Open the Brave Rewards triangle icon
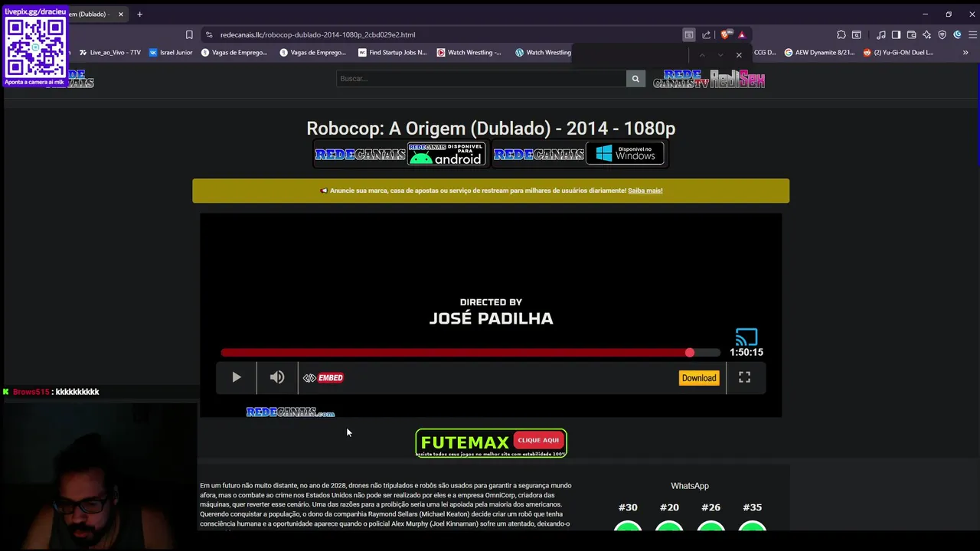 (x=742, y=34)
